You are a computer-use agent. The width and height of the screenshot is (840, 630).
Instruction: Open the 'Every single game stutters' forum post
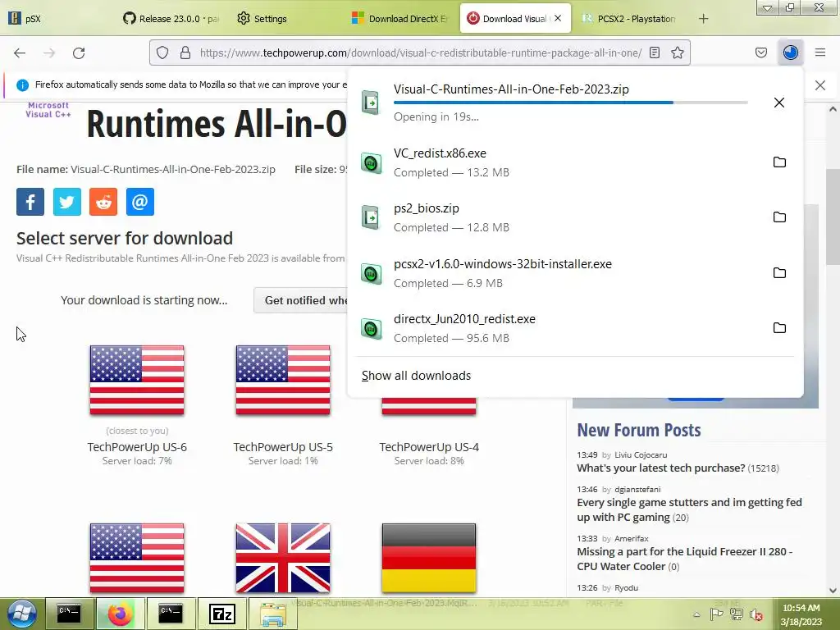689,509
